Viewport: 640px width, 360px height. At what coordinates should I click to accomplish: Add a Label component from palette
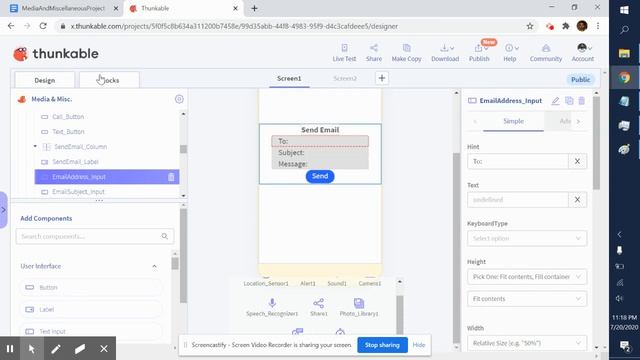[91, 309]
